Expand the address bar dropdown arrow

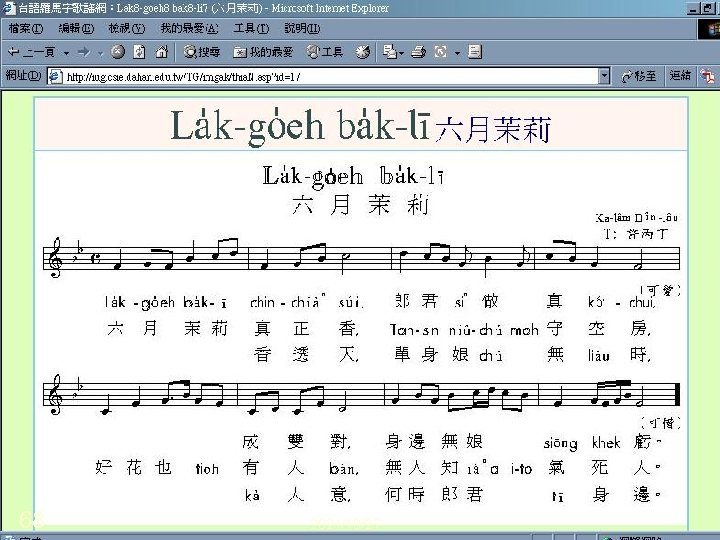tap(604, 76)
